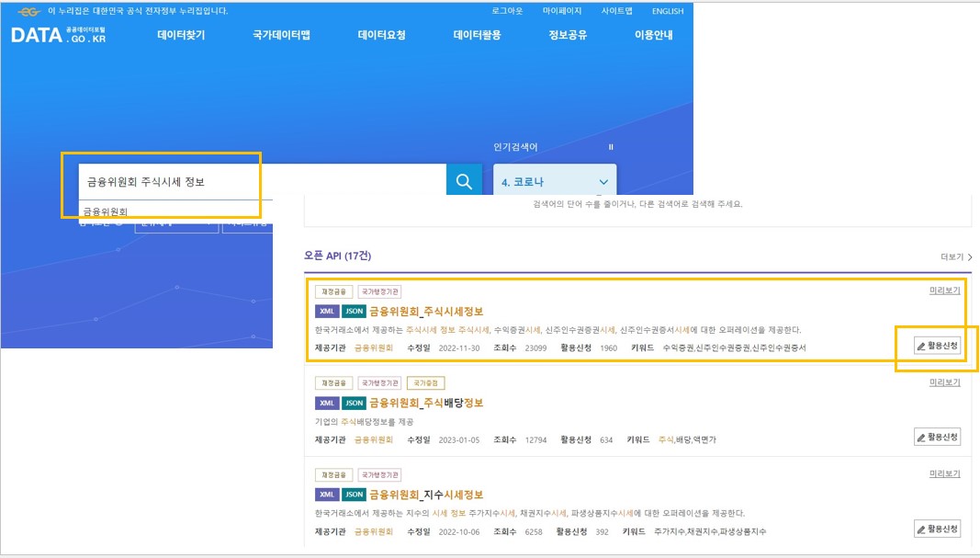
Task: Click the 인기검색어 label
Action: (515, 147)
